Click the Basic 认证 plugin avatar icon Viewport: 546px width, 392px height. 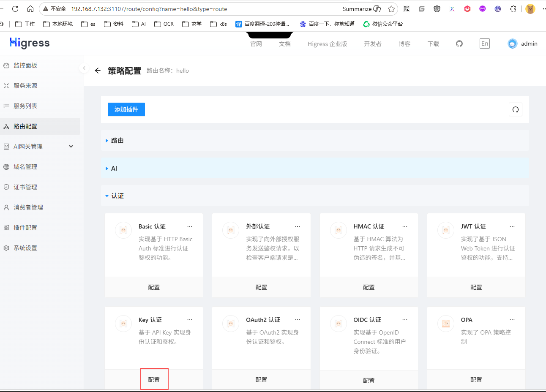[123, 230]
